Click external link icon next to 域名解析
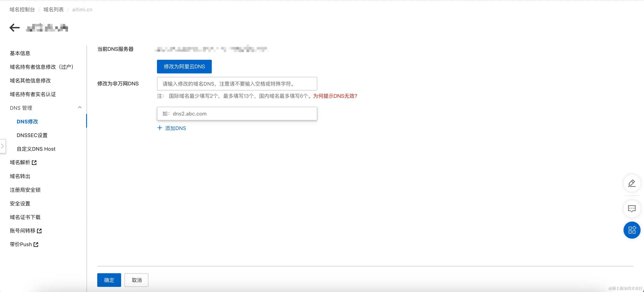The image size is (644, 292). point(34,163)
